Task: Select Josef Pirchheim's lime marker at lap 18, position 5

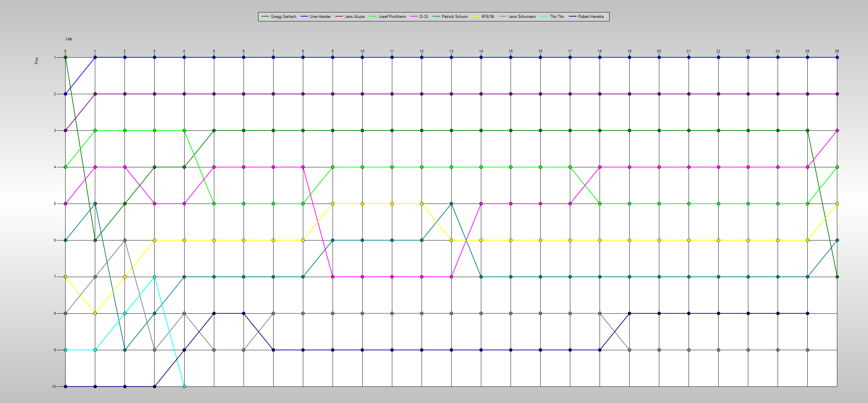Action: (x=600, y=204)
